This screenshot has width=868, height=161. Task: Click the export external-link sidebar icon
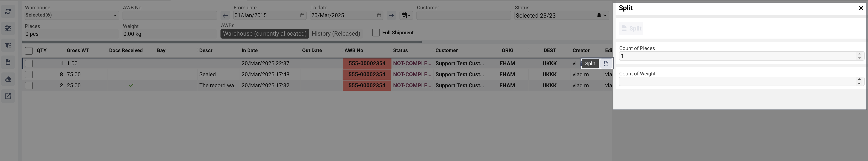click(x=8, y=96)
